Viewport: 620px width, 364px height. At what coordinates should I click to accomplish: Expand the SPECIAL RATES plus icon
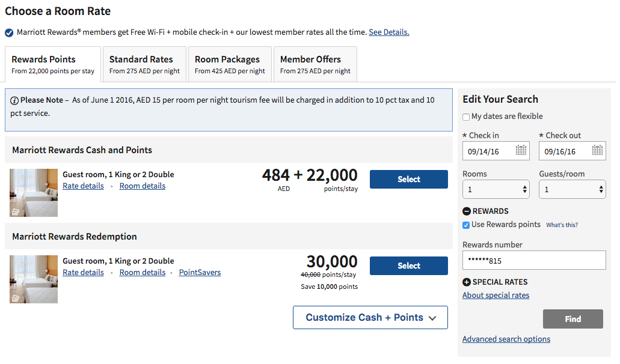pyautogui.click(x=467, y=282)
